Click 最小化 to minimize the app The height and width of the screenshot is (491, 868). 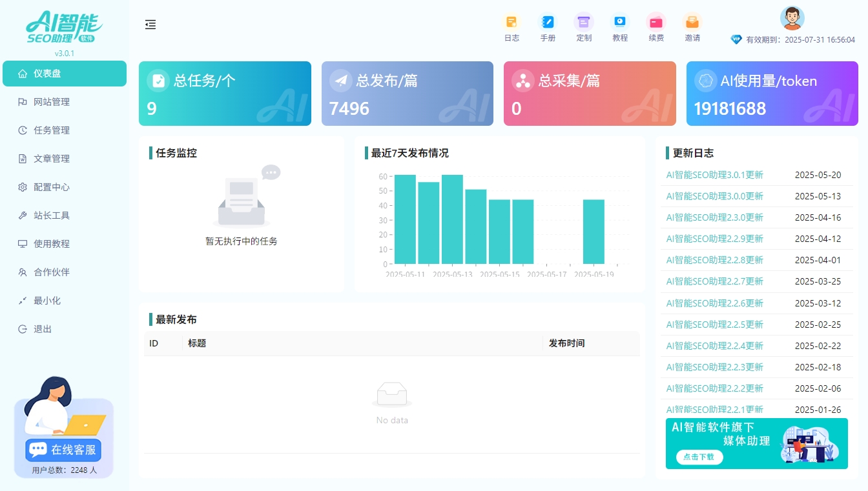46,301
